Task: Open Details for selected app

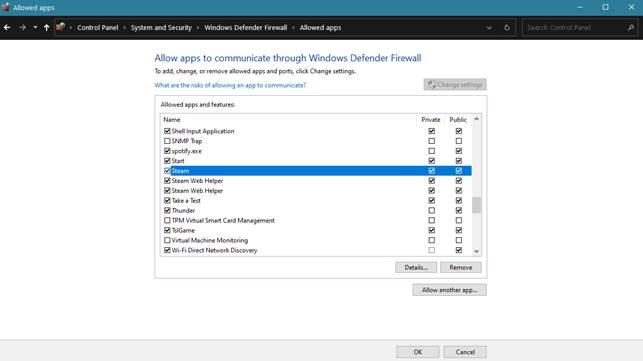Action: [416, 267]
